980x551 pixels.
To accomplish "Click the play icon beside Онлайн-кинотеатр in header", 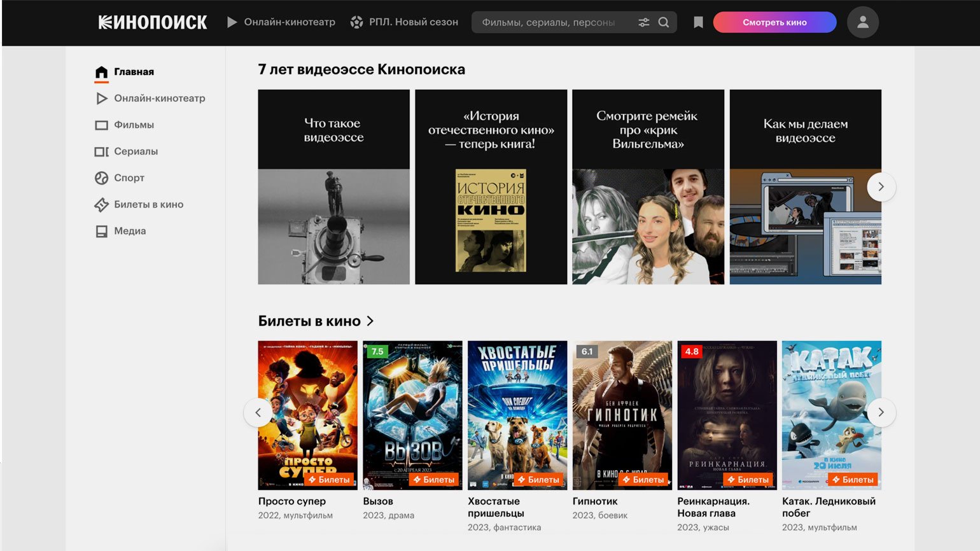I will pyautogui.click(x=232, y=22).
